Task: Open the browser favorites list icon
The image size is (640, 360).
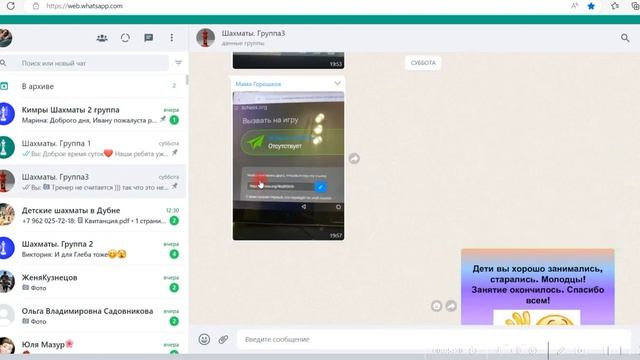Action: (615, 6)
